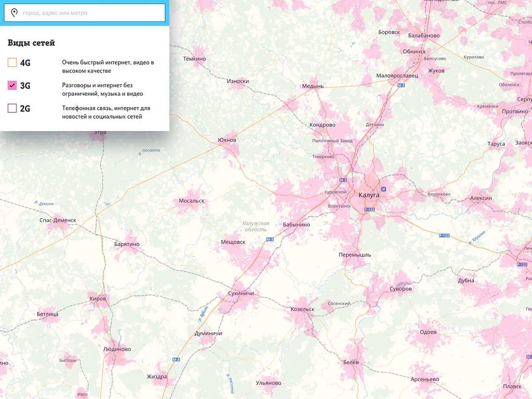Click the Малоярославец label

(x=397, y=76)
